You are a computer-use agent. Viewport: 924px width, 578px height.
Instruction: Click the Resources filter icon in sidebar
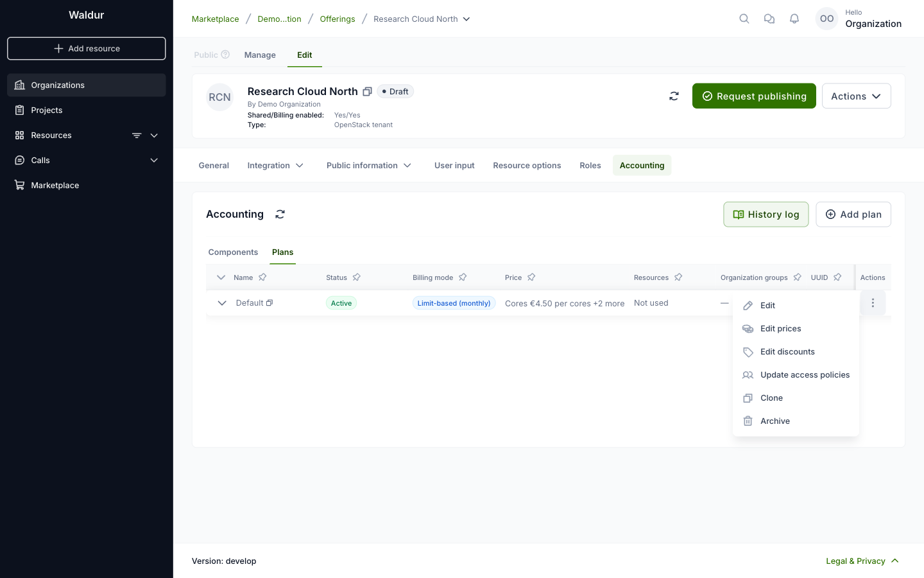(137, 136)
